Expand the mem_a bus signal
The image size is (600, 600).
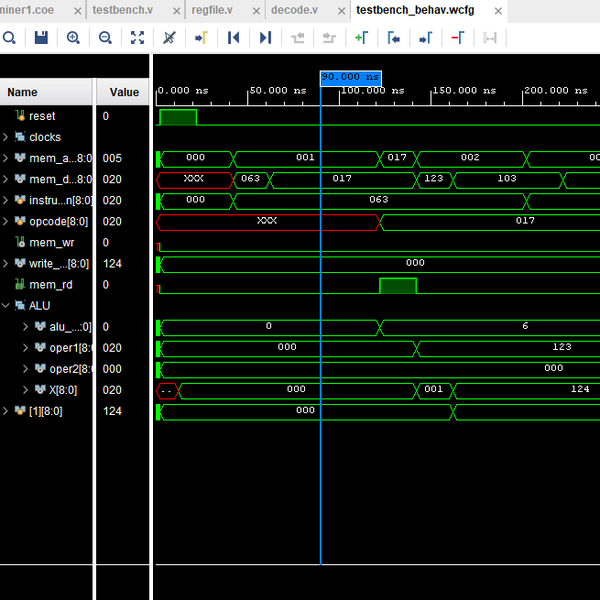[5, 158]
